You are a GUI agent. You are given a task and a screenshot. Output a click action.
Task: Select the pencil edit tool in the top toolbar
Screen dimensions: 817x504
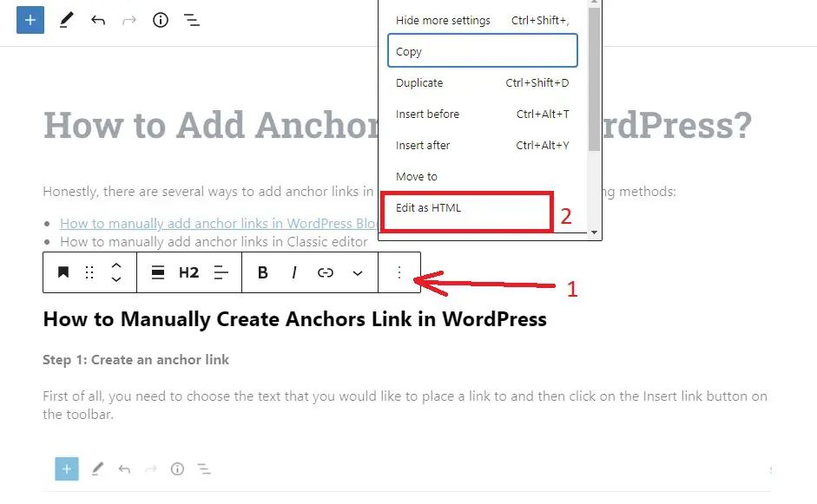[66, 20]
